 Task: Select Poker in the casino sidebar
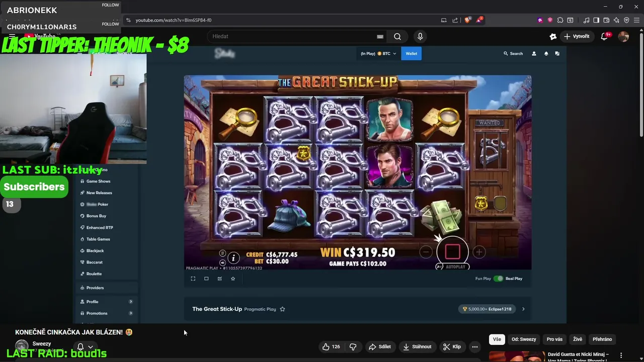click(x=98, y=204)
